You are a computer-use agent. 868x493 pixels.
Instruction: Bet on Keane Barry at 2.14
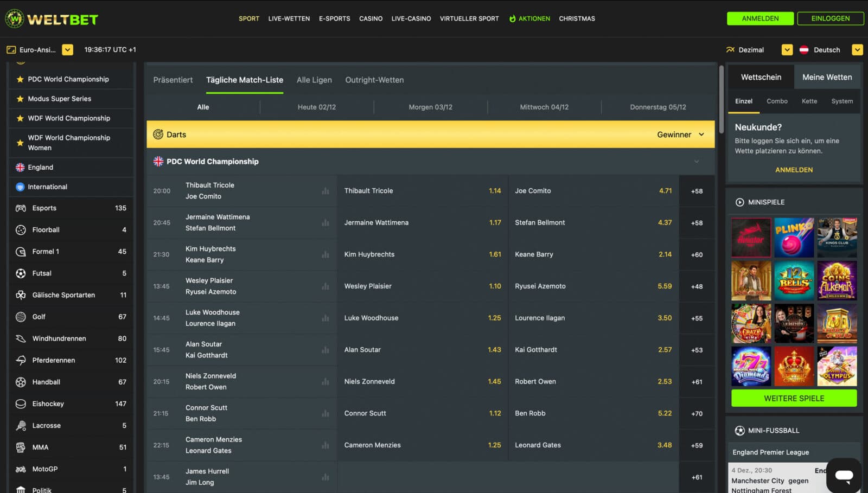[x=593, y=254]
